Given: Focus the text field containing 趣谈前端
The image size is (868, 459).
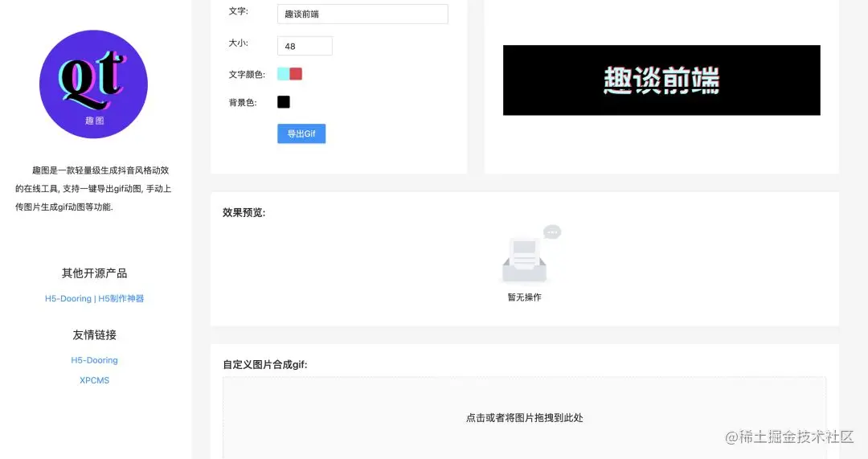Looking at the screenshot, I should [x=362, y=14].
